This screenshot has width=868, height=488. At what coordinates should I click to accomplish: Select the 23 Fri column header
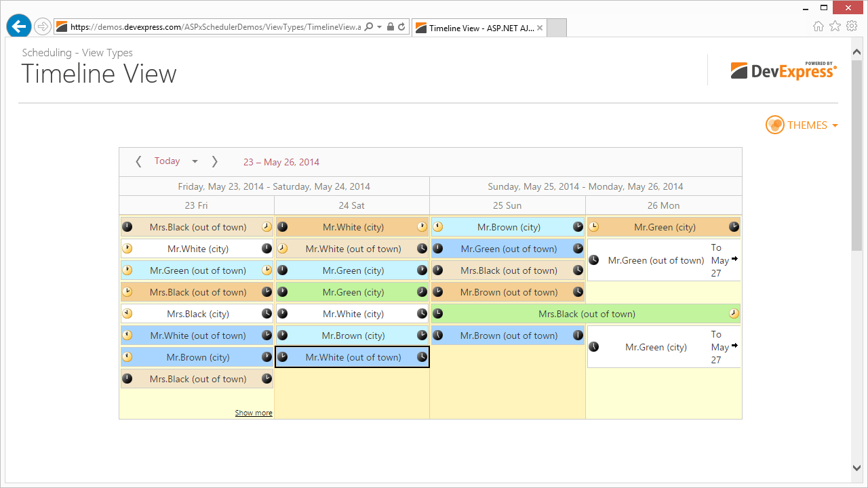click(x=197, y=205)
